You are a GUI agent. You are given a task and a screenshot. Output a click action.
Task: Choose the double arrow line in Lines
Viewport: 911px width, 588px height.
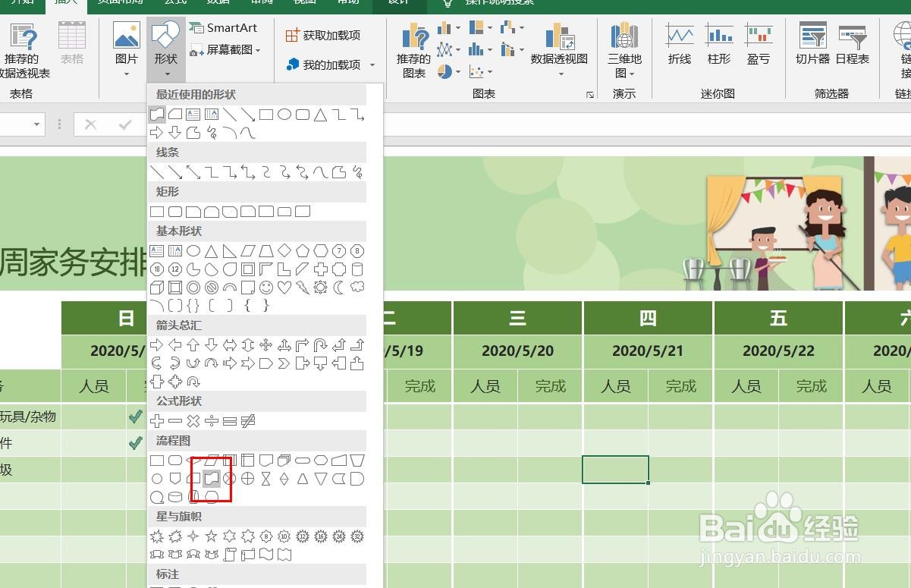[193, 172]
